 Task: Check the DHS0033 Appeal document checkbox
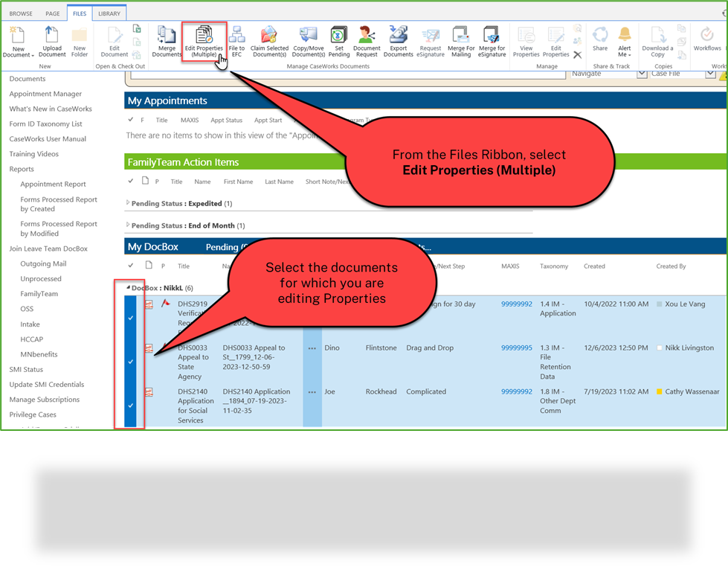click(131, 362)
